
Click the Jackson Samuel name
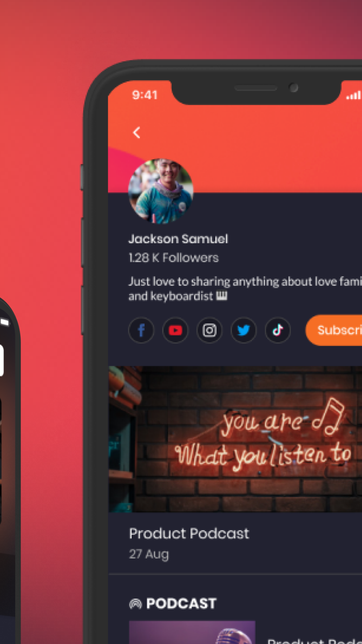(x=178, y=239)
